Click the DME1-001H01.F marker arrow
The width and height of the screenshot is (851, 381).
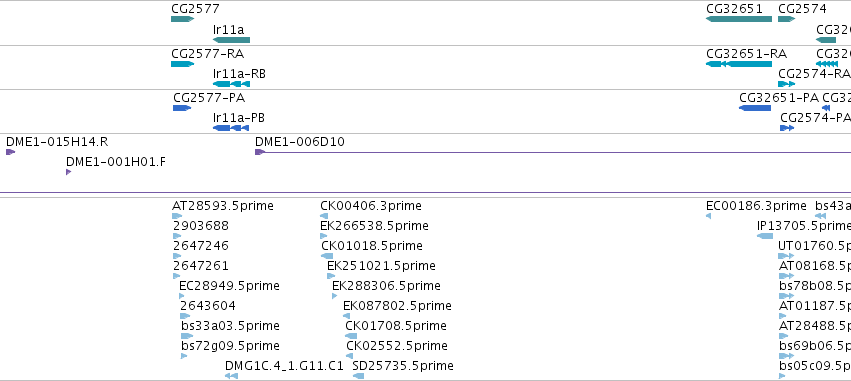(68, 172)
